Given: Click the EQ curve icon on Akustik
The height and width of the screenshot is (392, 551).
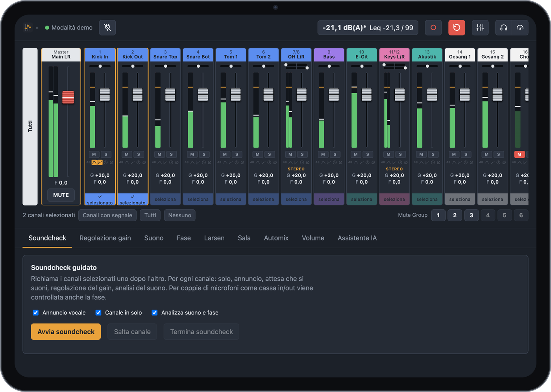Looking at the screenshot, I should (421, 163).
